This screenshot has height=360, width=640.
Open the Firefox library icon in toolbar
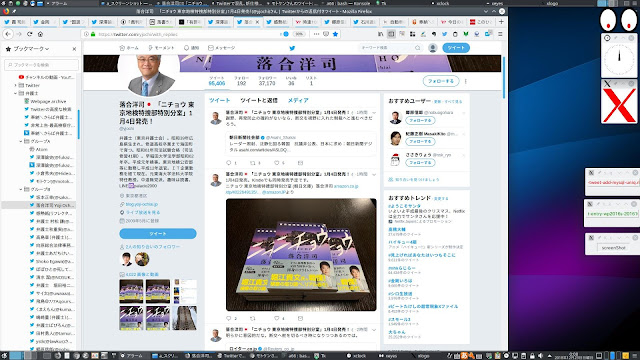pyautogui.click(x=380, y=34)
